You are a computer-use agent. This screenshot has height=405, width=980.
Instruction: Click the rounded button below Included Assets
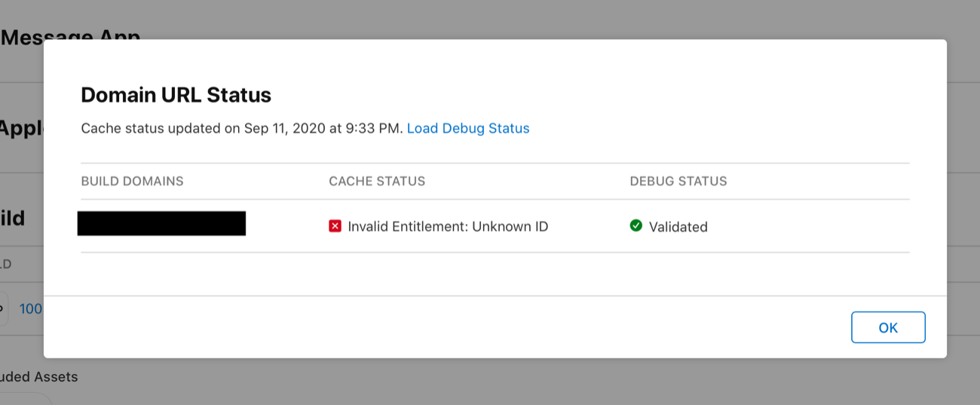pos(26,399)
